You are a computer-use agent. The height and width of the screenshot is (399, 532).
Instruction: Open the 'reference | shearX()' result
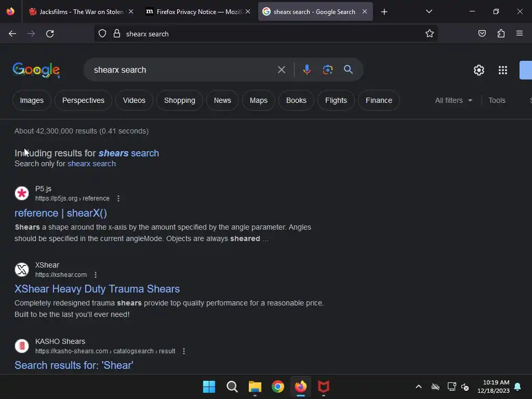click(61, 213)
